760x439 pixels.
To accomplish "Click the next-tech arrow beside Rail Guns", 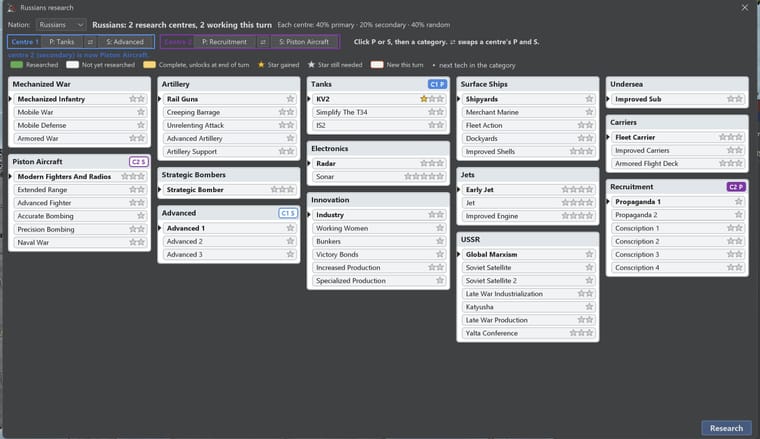I will [159, 99].
